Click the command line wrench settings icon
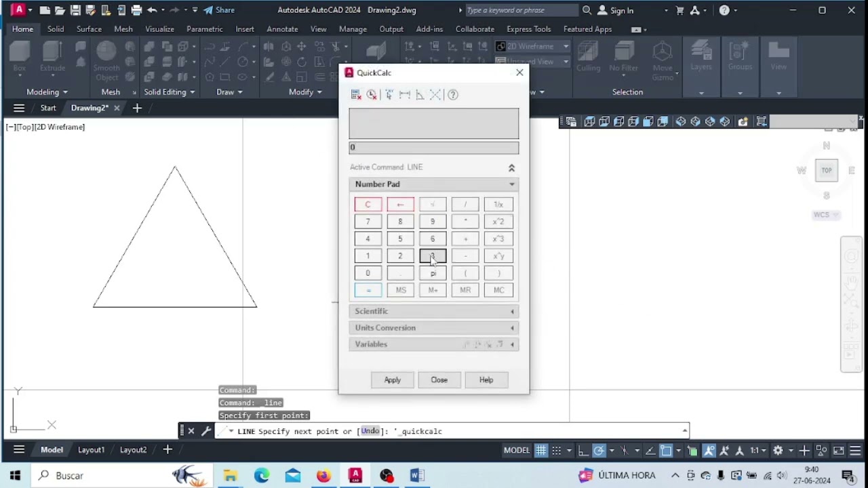The width and height of the screenshot is (868, 488). (x=206, y=431)
